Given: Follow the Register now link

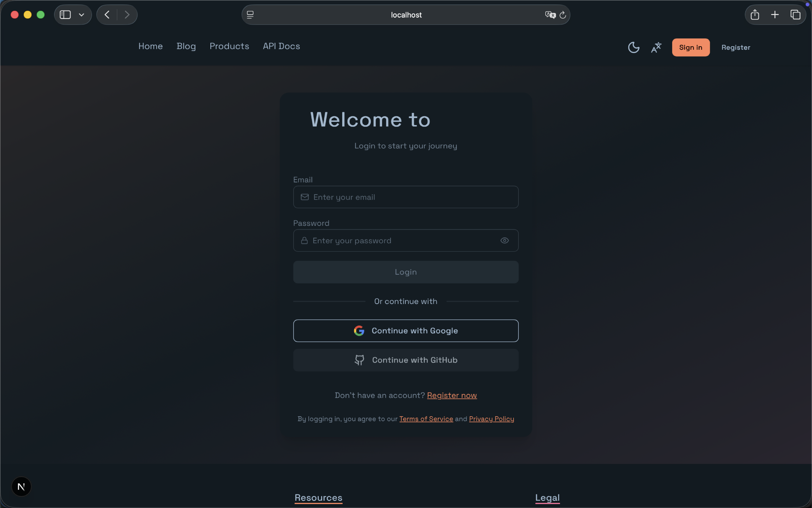Looking at the screenshot, I should [x=452, y=395].
